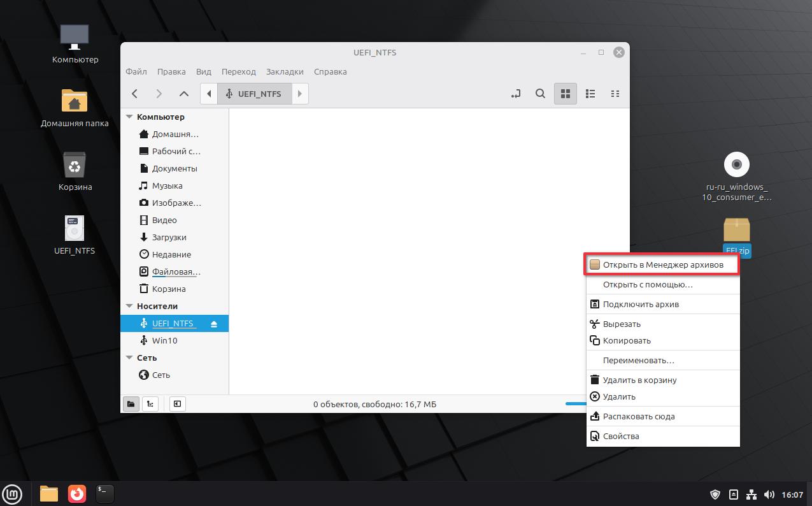Choose Открыть с помощью… from context menu
812x506 pixels.
click(x=663, y=284)
